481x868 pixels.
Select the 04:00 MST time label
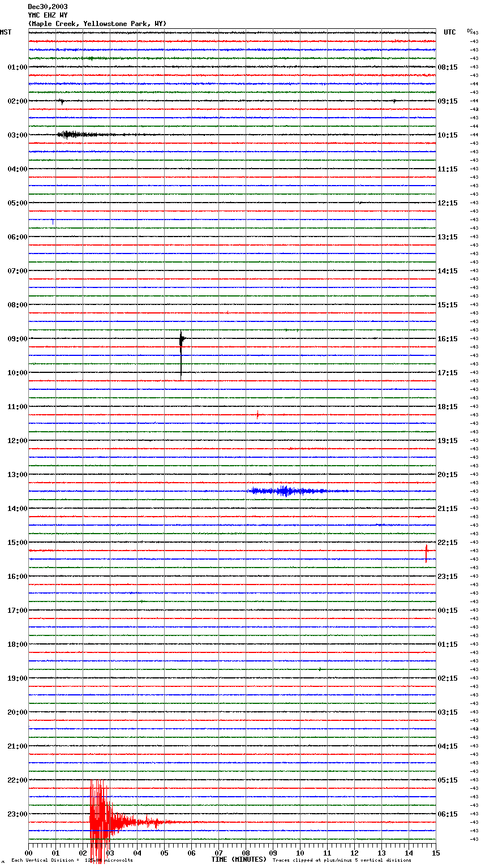click(x=17, y=169)
